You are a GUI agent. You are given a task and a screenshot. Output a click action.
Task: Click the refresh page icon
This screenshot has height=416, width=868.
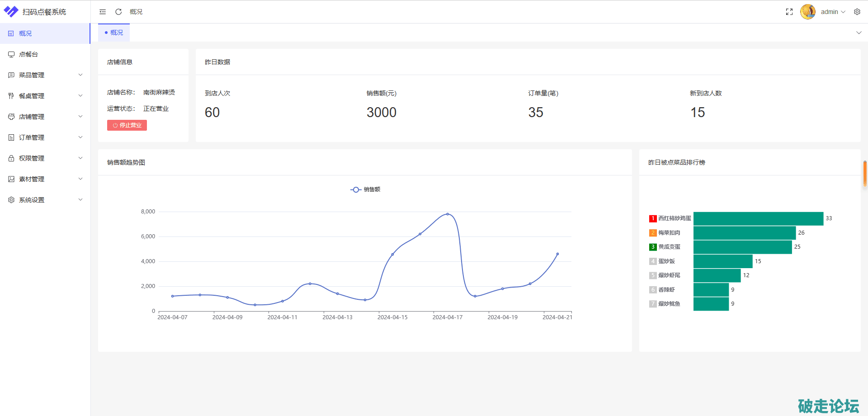pos(118,12)
